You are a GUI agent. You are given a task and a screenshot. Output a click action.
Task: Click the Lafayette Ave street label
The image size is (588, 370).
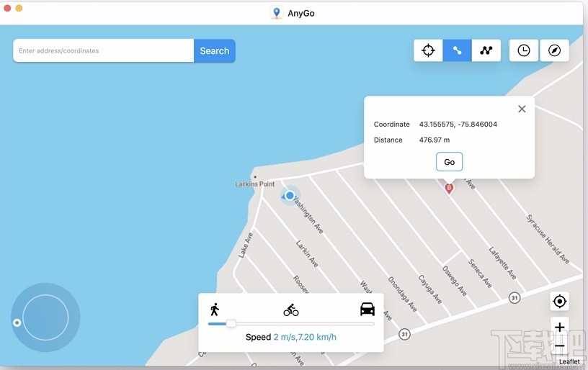[x=502, y=263]
